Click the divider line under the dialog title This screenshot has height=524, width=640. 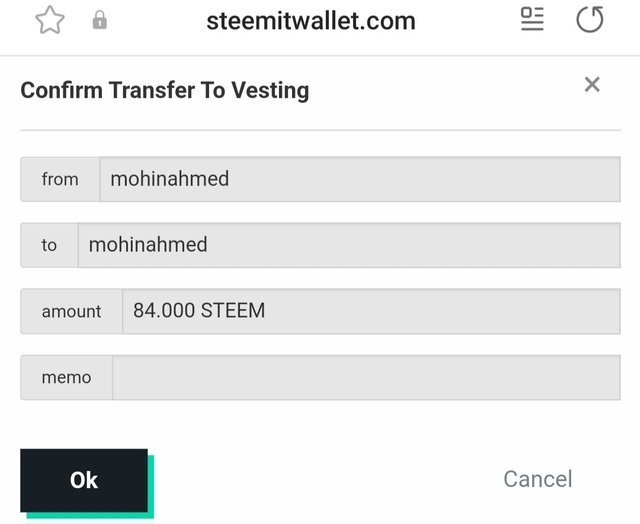pos(320,130)
